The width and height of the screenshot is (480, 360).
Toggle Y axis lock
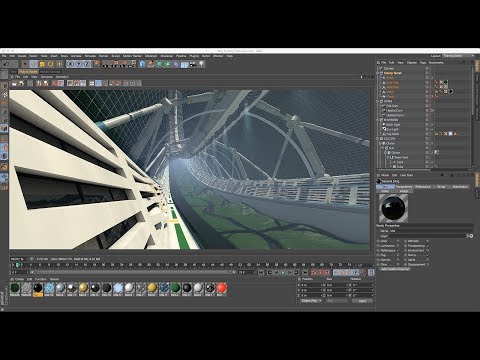click(78, 64)
